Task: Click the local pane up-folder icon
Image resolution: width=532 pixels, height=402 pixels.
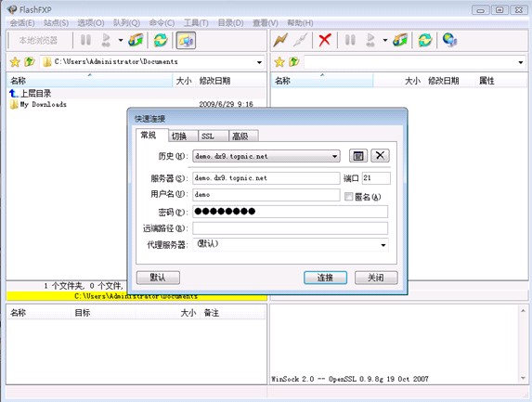Action: (30, 62)
